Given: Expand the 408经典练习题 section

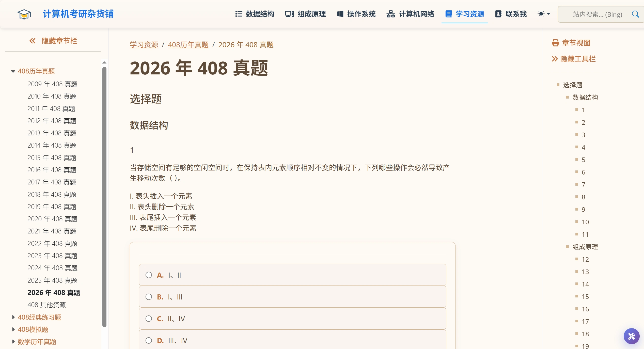Looking at the screenshot, I should (13, 317).
